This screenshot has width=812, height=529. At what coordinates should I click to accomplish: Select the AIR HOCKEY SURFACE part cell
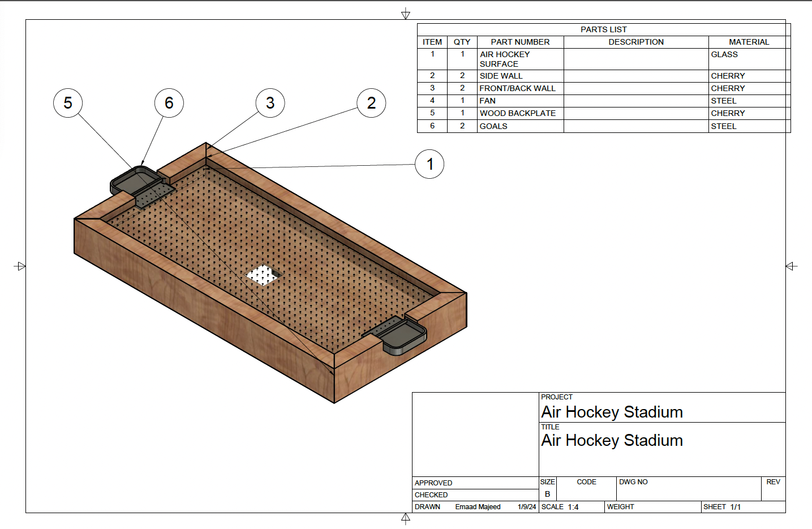coord(521,59)
